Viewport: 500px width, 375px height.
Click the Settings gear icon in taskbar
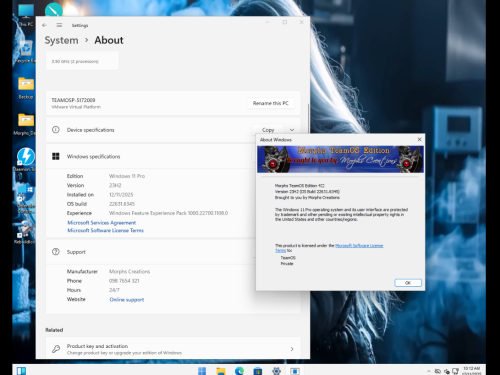[276, 371]
